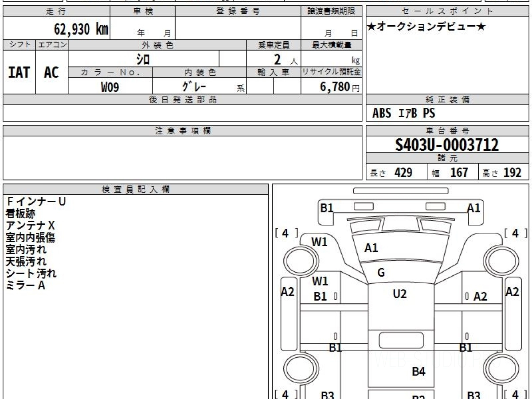532x399 pixels.
Task: Click the 62,930 km mileage value
Action: point(81,29)
